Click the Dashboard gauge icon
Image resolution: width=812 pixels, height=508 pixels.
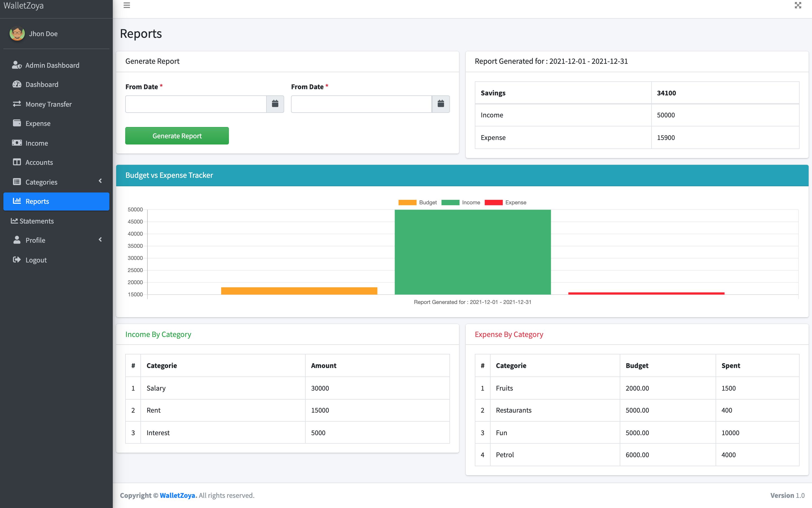tap(17, 84)
